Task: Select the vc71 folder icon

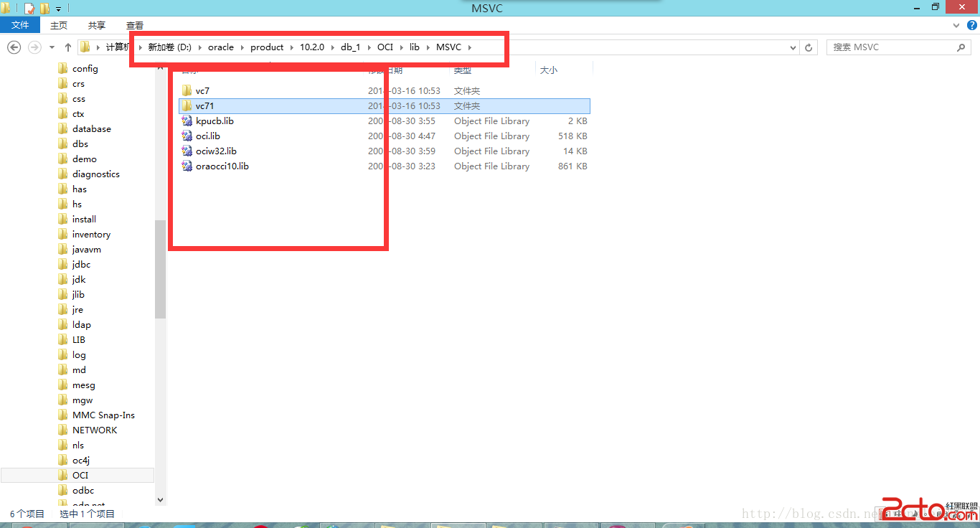Action: 187,106
